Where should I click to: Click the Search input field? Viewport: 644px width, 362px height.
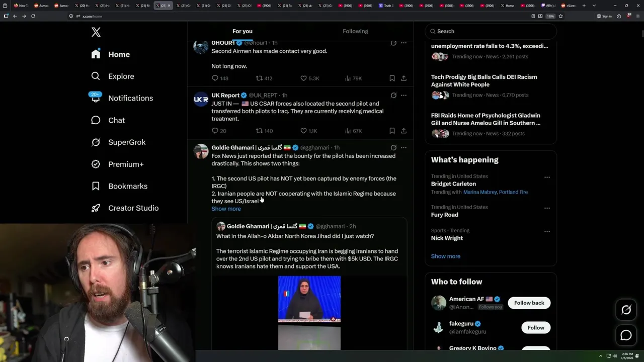coord(491,31)
